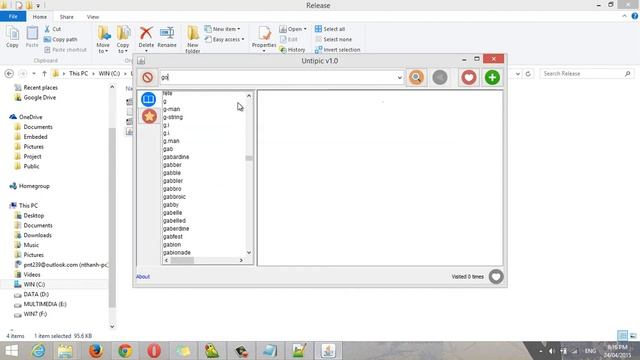640x360 pixels.
Task: Click Select none in the ribbon
Action: [x=333, y=39]
